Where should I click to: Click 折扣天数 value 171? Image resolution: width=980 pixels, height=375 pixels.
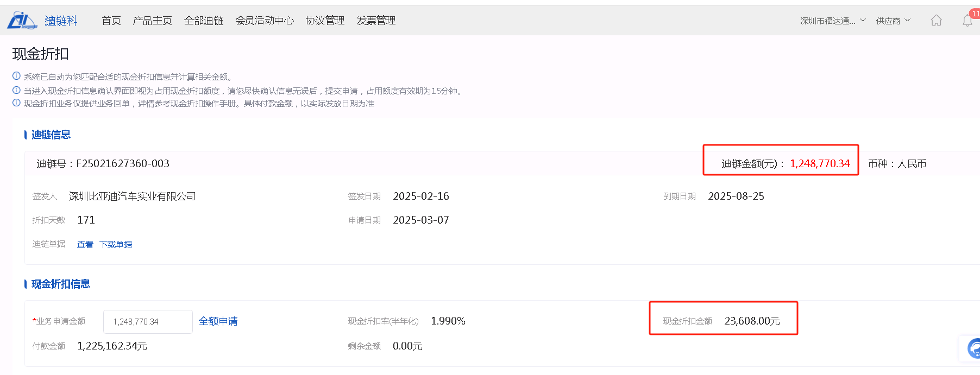[86, 220]
